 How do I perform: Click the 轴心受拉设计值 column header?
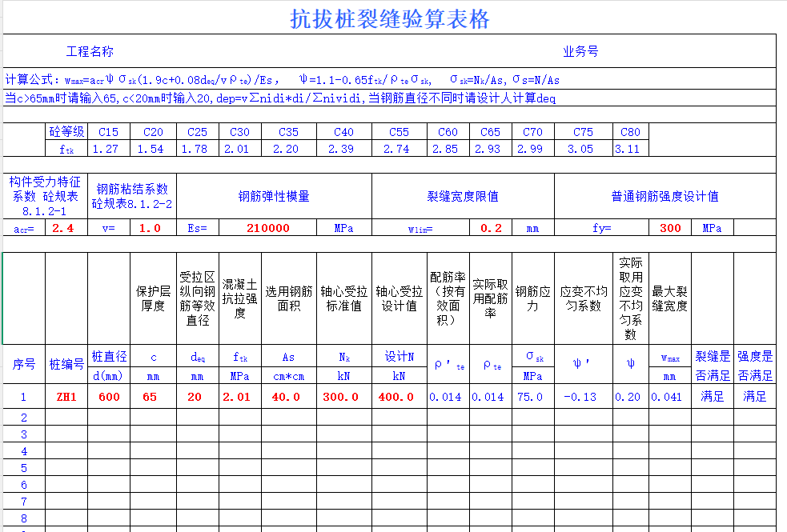coord(399,298)
